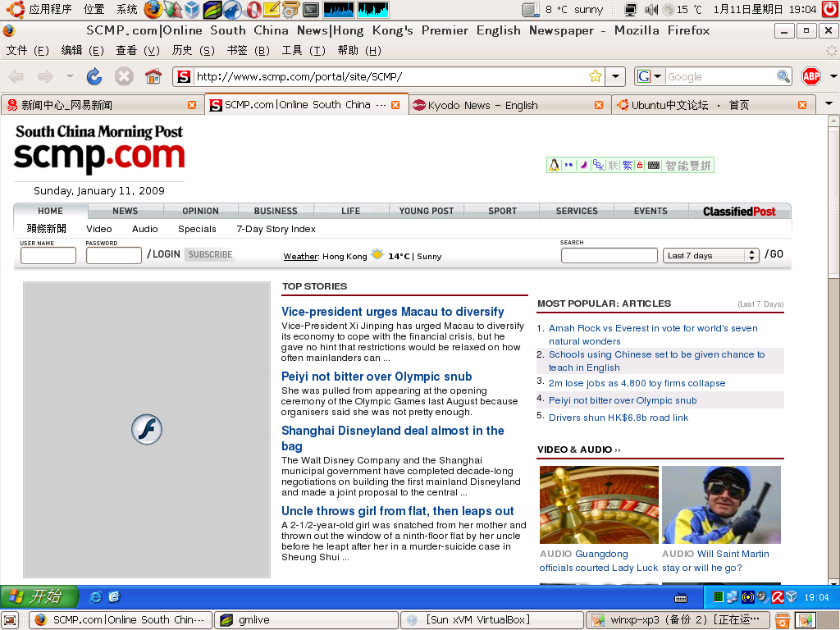Open URL history dropdown arrow
The image size is (840, 630).
tap(615, 76)
